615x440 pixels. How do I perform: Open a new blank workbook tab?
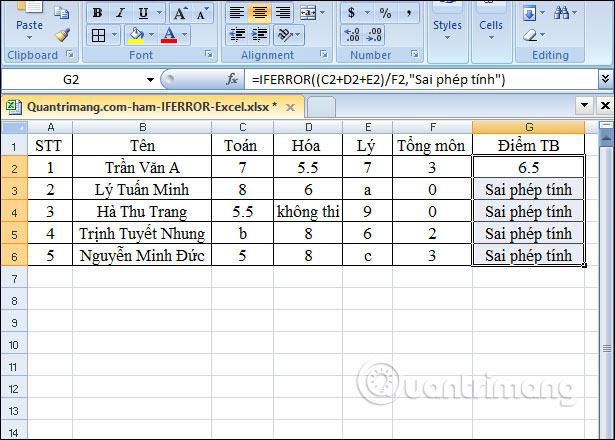[321, 107]
